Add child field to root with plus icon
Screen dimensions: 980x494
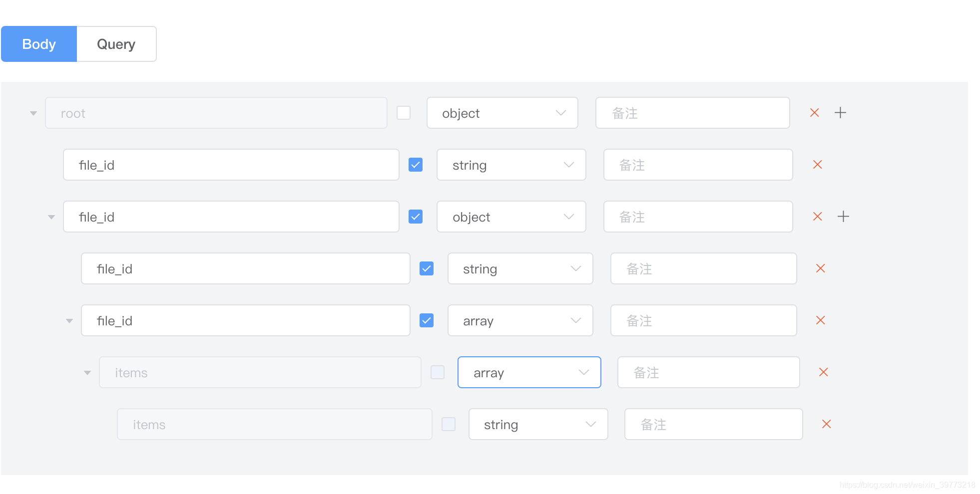pos(840,113)
